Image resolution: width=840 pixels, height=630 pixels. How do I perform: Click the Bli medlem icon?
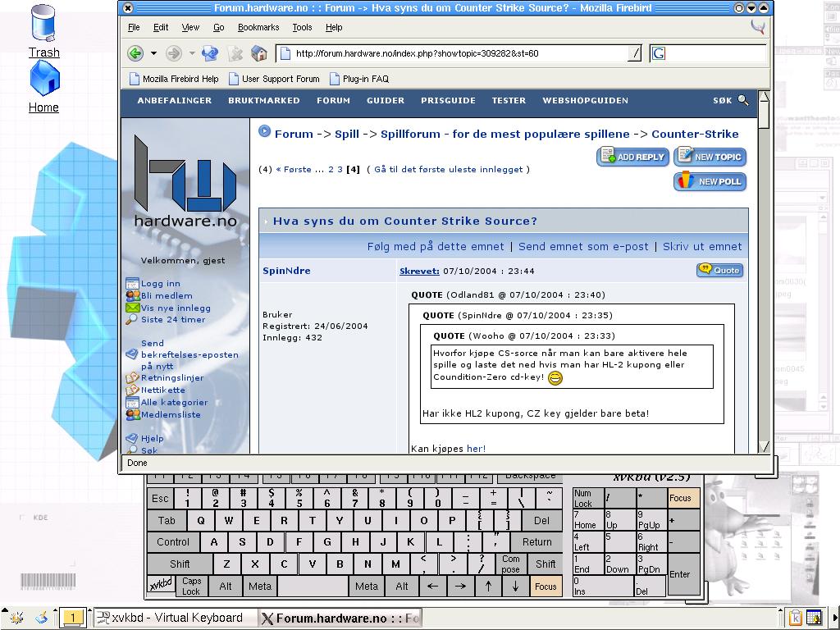click(x=132, y=295)
